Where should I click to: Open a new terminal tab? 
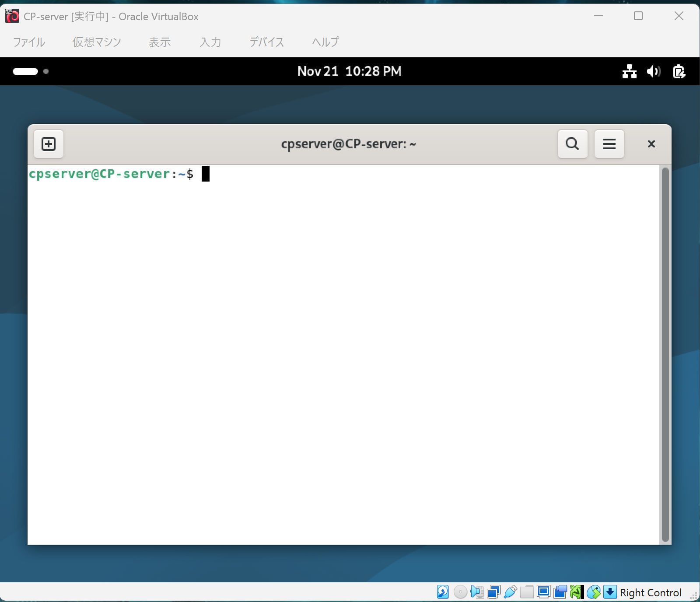coord(49,144)
